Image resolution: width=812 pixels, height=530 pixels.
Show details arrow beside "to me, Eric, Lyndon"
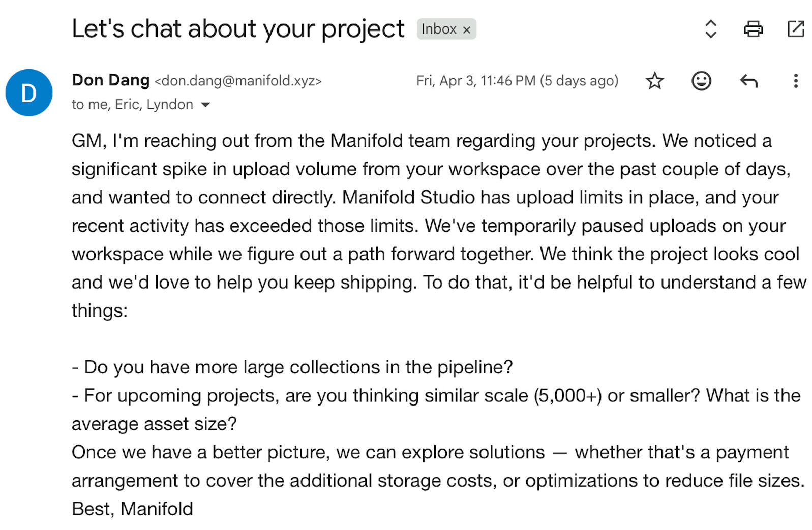tap(205, 105)
